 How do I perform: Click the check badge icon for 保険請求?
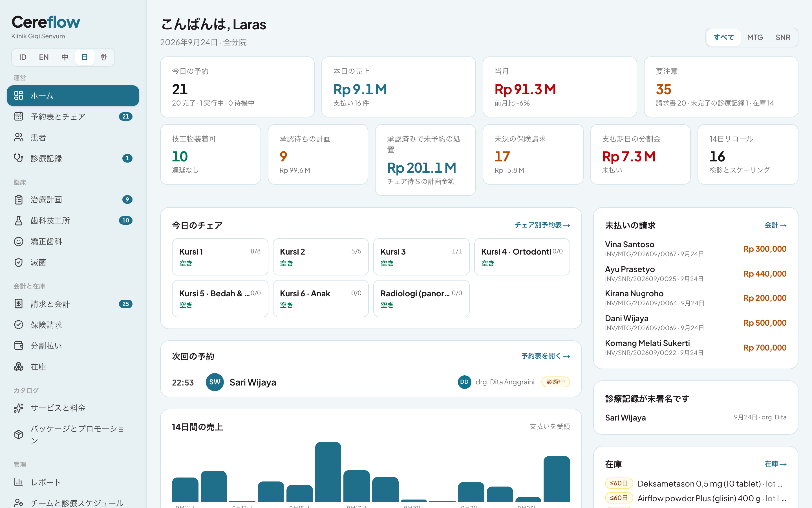click(18, 325)
